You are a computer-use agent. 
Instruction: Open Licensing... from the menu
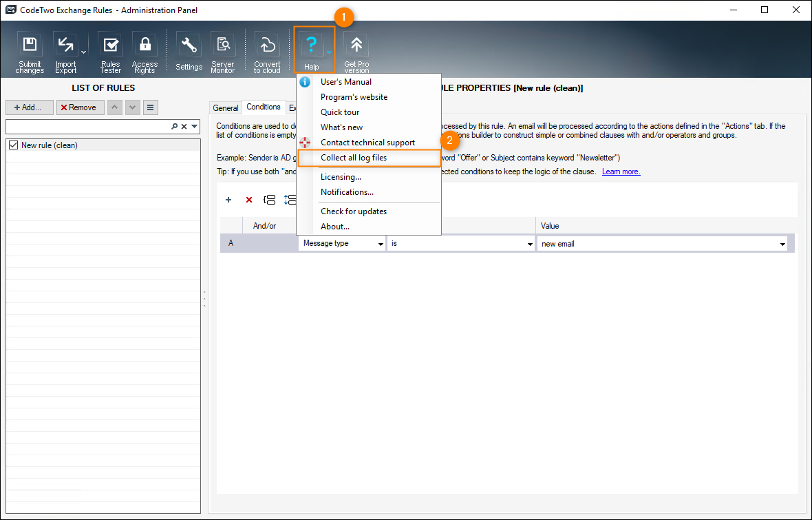[x=341, y=177]
